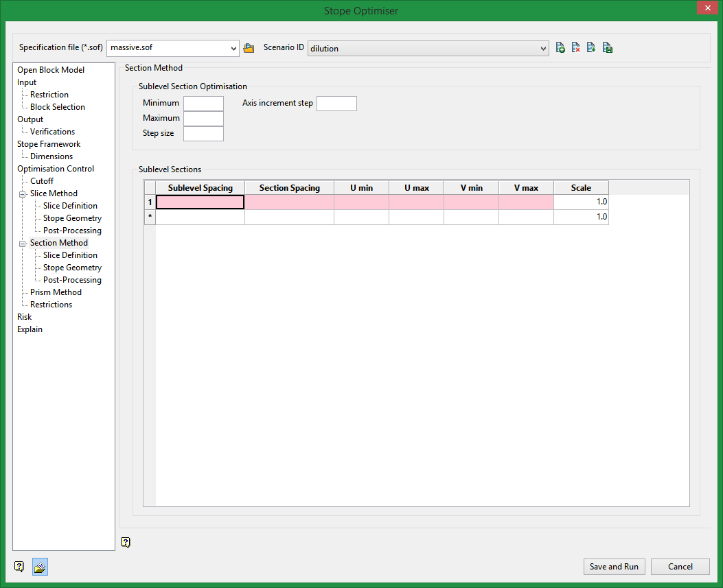
Task: Click the Save and Run button
Action: pos(614,567)
